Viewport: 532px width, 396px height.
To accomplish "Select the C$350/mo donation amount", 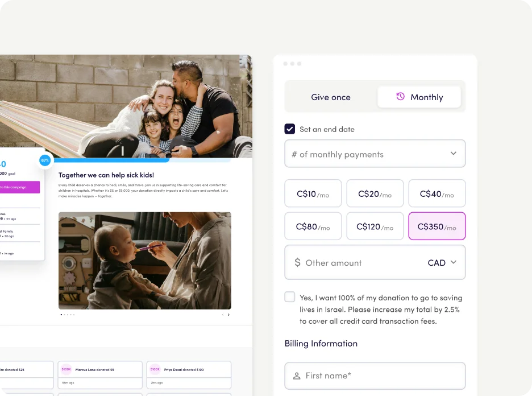I will click(x=437, y=226).
